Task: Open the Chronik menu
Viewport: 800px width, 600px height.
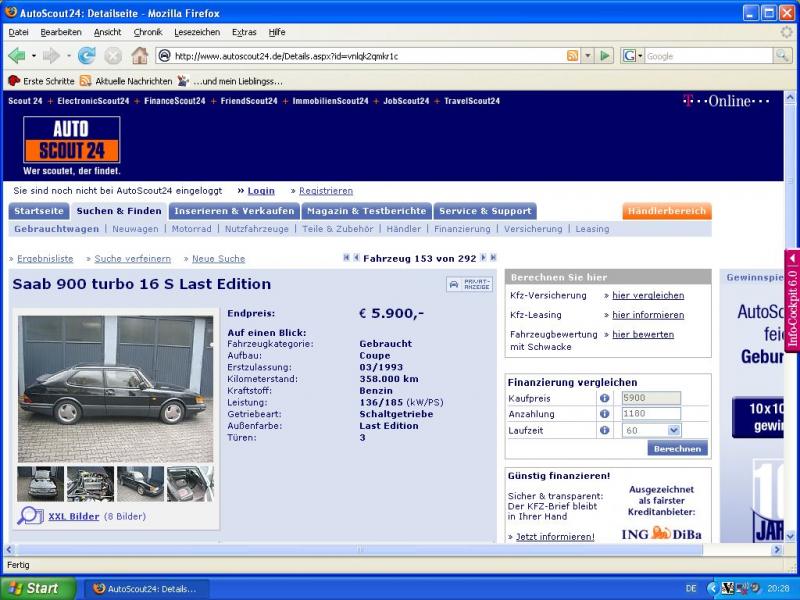Action: click(x=148, y=32)
